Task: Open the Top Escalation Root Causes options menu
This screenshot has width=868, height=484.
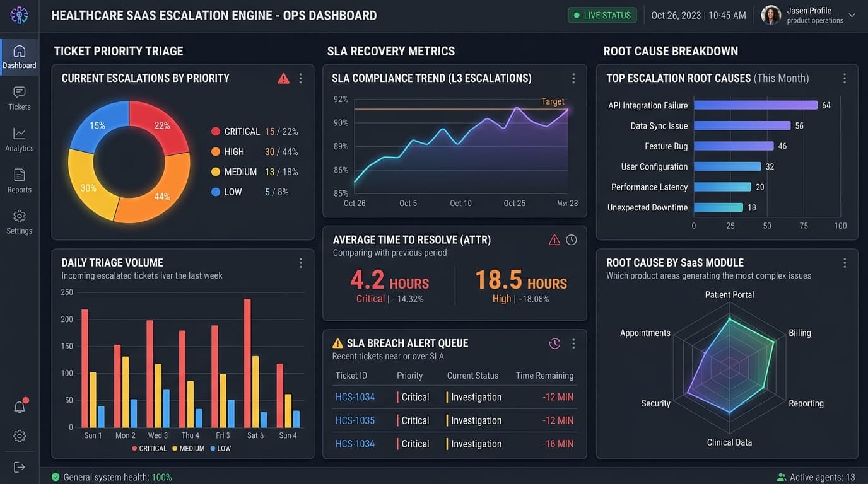Action: [x=845, y=78]
